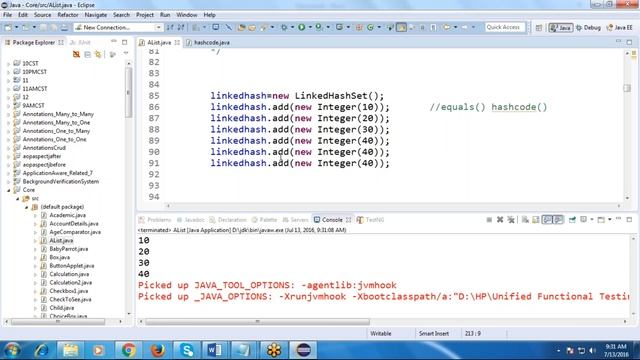Select BabyParrot.java in the tree

pyautogui.click(x=69, y=249)
